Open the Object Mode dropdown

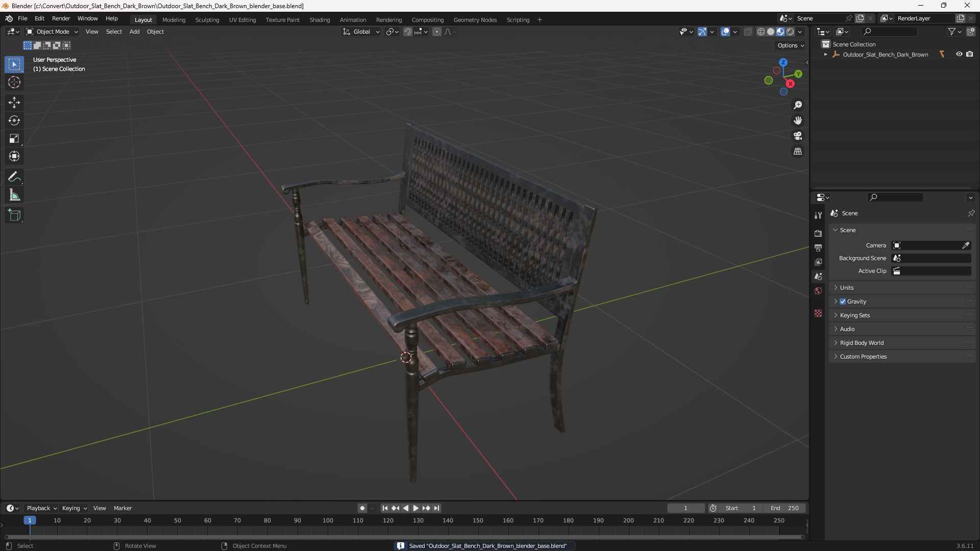coord(52,32)
